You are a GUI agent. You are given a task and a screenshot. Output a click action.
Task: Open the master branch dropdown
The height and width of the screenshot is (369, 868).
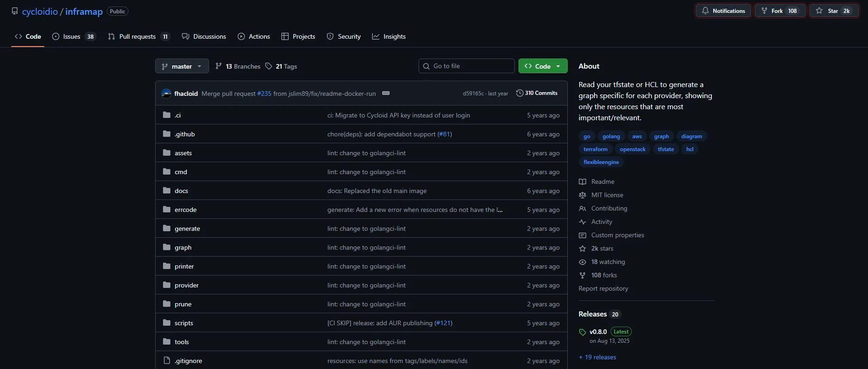[182, 66]
